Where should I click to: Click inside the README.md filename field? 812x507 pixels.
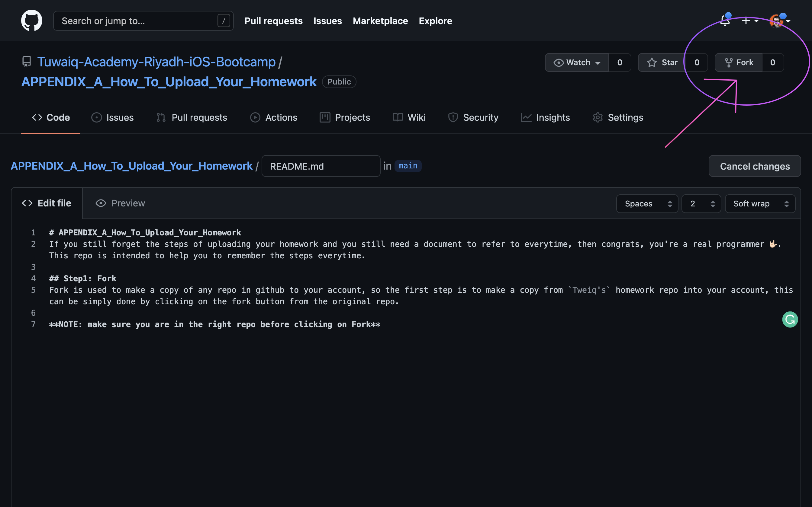(x=321, y=166)
